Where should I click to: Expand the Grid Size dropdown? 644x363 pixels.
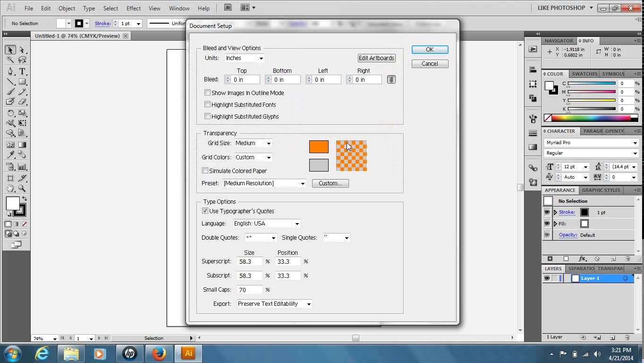coord(253,143)
